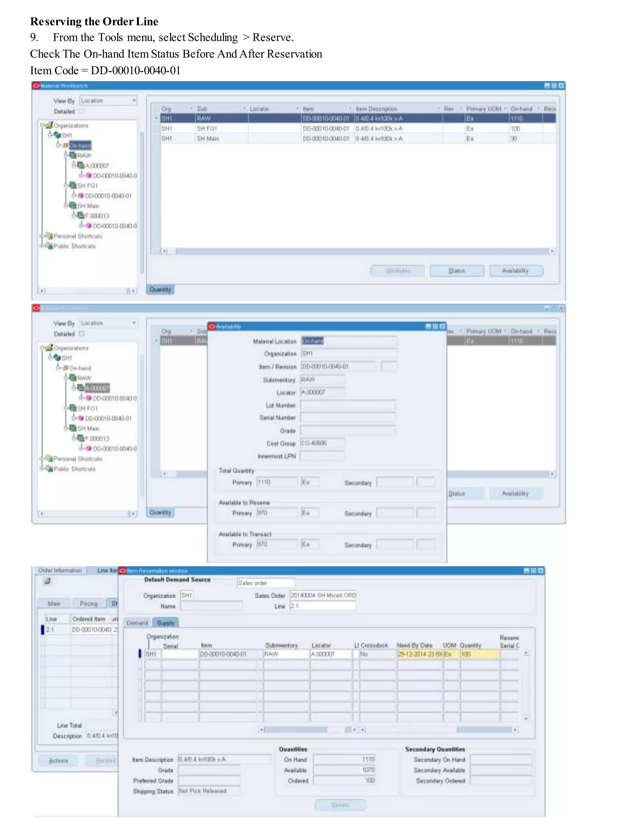Click Available to Transact Primary field
644x833 pixels.
[277, 544]
